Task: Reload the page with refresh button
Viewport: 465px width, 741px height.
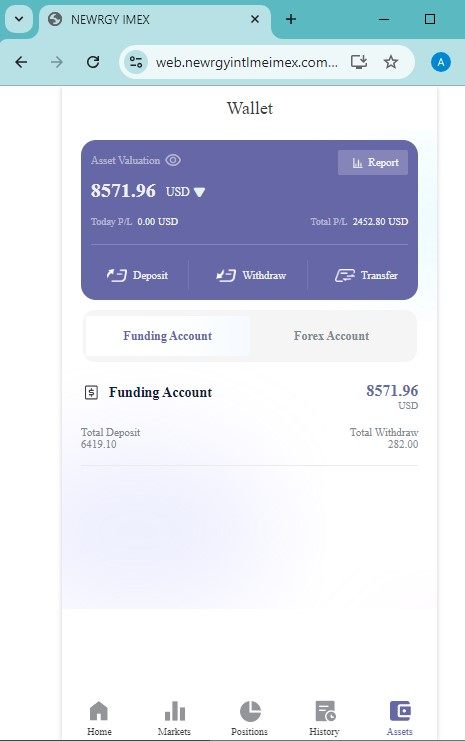Action: tap(93, 62)
